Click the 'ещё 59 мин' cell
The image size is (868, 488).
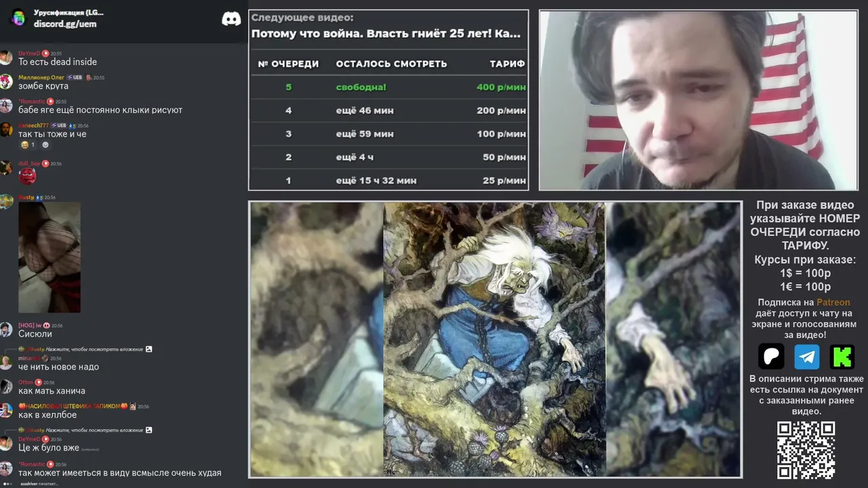pyautogui.click(x=365, y=134)
